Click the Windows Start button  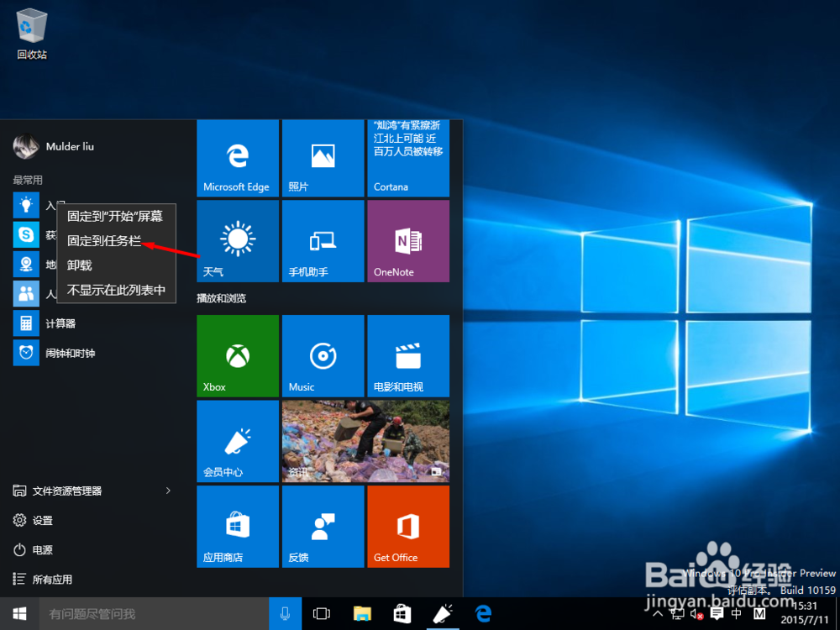click(x=20, y=614)
